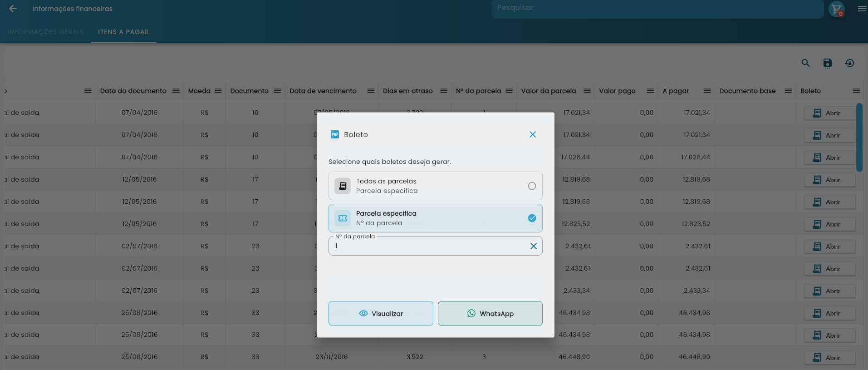
Task: Select the Itens a Pagar tab
Action: 123,32
